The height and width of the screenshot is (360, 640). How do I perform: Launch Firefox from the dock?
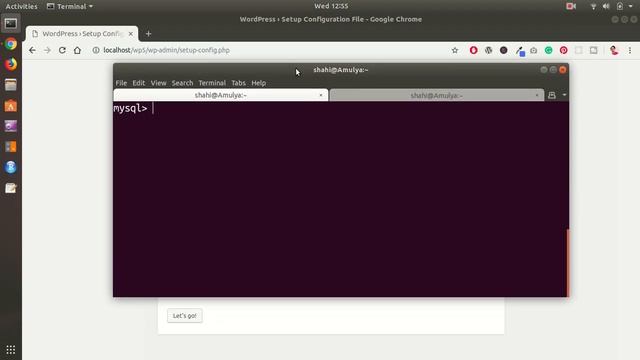tap(11, 64)
